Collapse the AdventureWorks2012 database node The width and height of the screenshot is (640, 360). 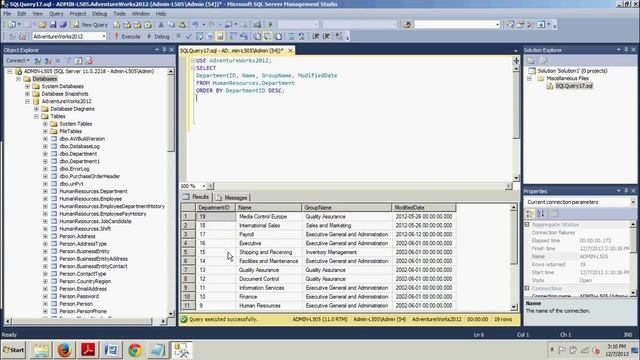click(x=27, y=101)
